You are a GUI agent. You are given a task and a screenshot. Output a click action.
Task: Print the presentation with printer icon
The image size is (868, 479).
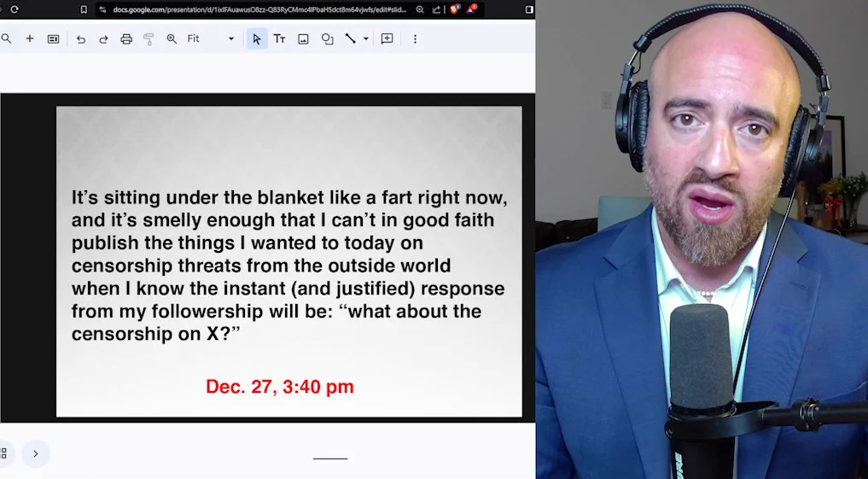point(126,39)
